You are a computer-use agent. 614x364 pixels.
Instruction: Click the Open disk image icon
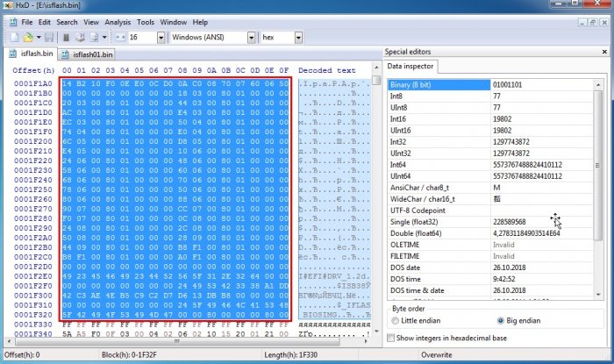click(x=95, y=37)
